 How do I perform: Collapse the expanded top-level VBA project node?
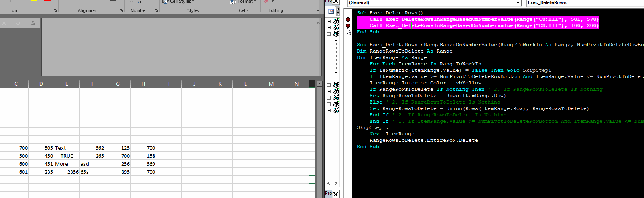click(x=329, y=34)
